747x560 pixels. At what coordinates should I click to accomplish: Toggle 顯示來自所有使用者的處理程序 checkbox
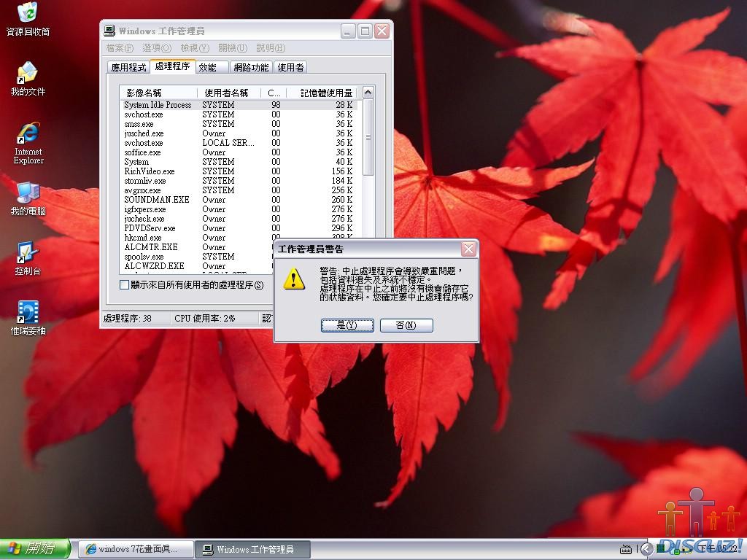(x=124, y=284)
